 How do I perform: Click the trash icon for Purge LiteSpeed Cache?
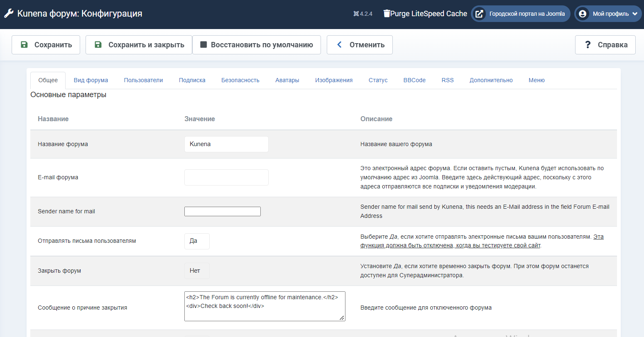(x=387, y=14)
